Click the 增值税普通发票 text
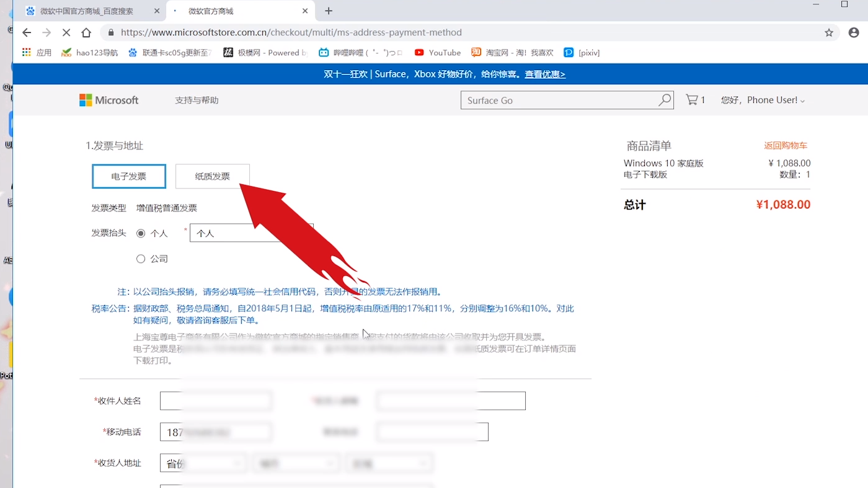This screenshot has height=488, width=868. [x=167, y=208]
